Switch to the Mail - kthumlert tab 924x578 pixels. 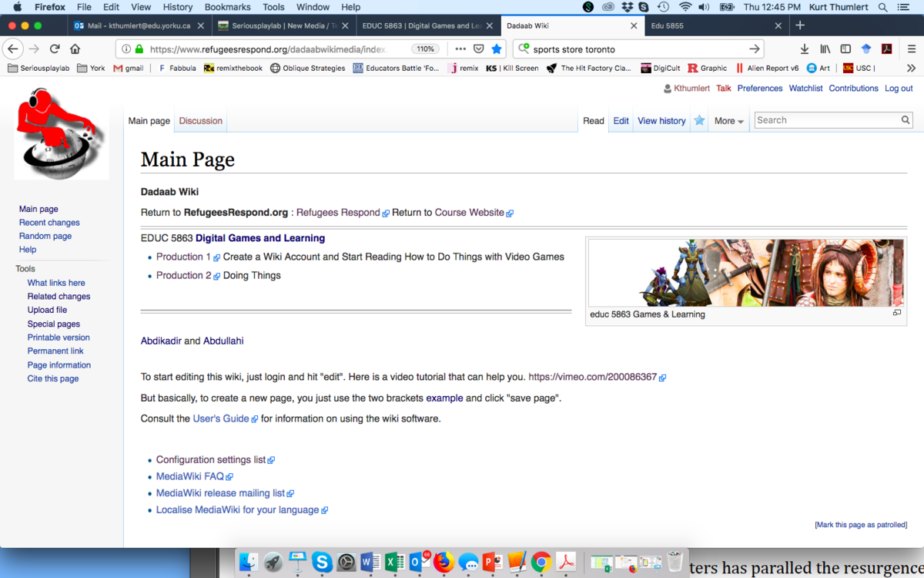coord(140,25)
